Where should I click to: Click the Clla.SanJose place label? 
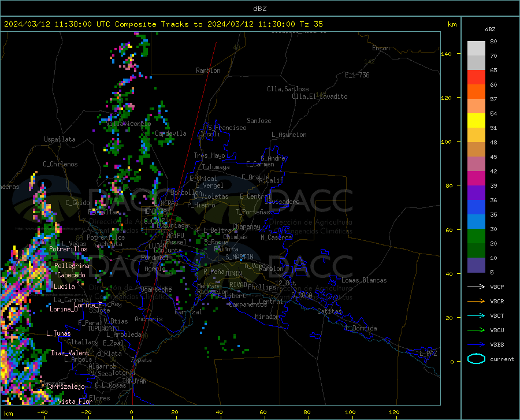click(x=288, y=89)
